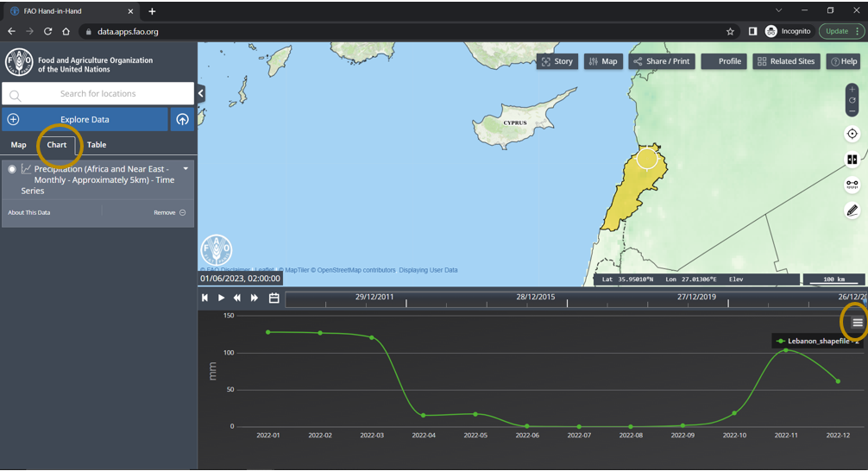Switch to the Chart tab

57,145
